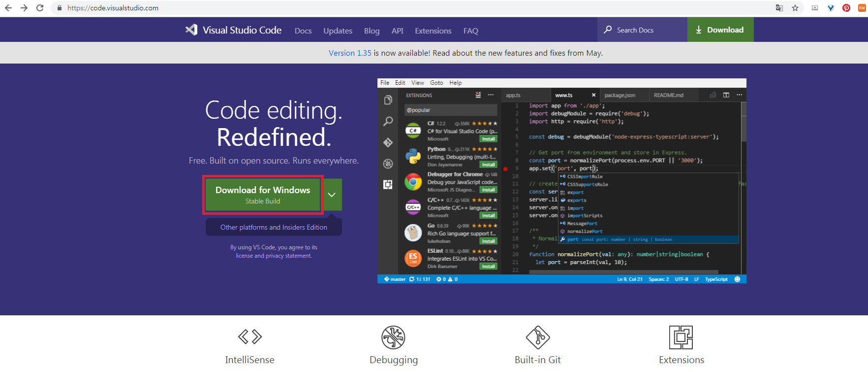Bookmark this page with star icon

click(795, 8)
